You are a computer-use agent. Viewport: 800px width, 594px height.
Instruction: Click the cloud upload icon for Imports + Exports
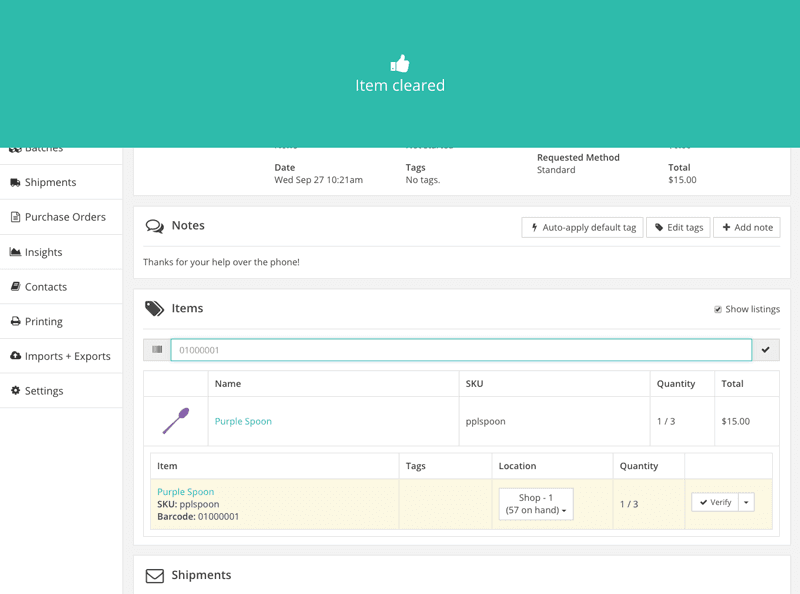coord(15,355)
